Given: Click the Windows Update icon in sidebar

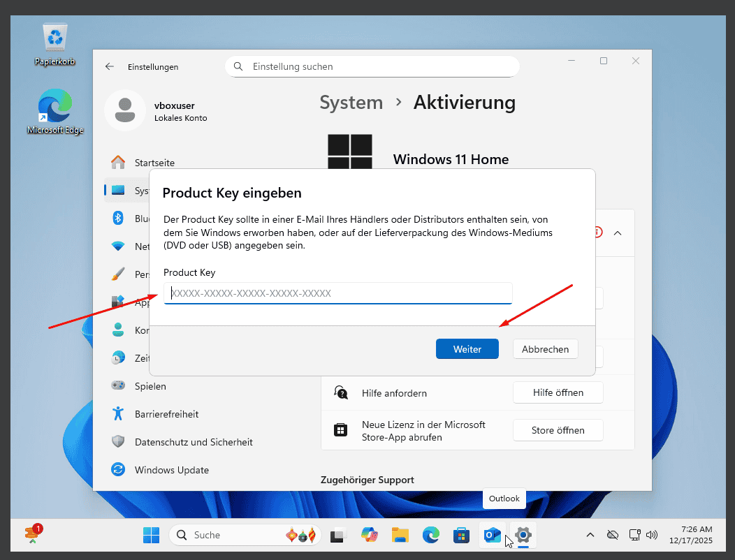Looking at the screenshot, I should pos(118,469).
